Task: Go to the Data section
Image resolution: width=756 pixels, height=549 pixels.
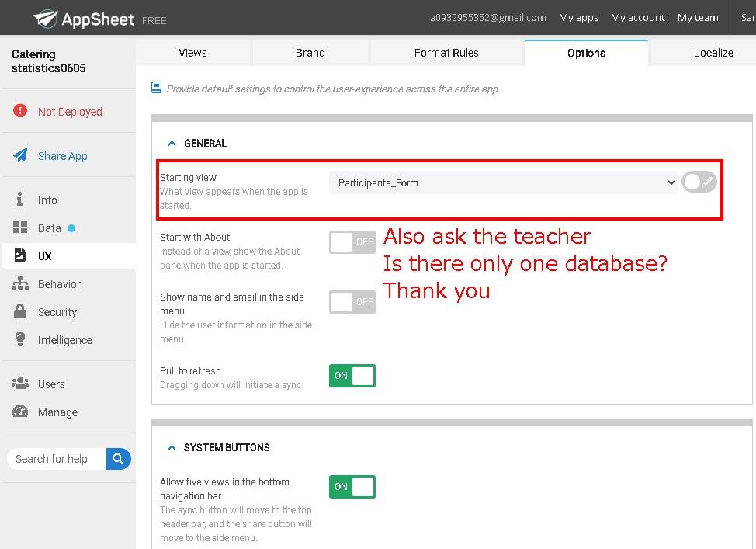Action: pyautogui.click(x=49, y=228)
